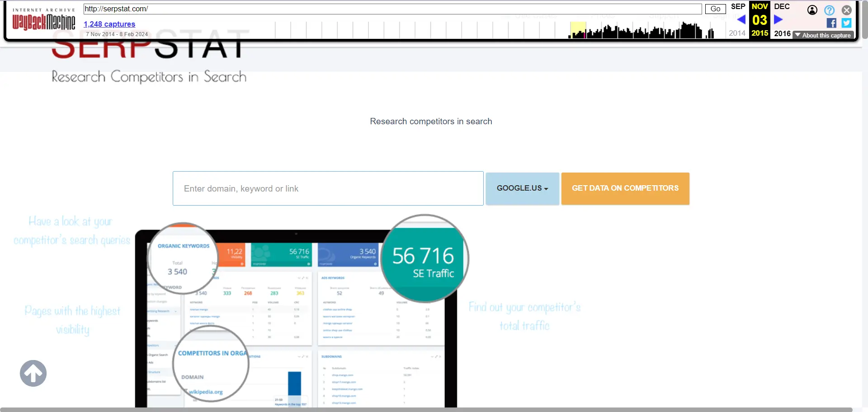Close the Wayback toolbar
The image size is (868, 412).
click(847, 10)
